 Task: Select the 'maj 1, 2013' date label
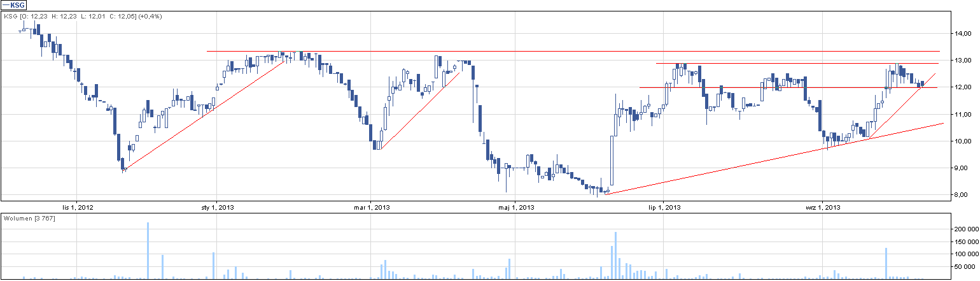[515, 207]
